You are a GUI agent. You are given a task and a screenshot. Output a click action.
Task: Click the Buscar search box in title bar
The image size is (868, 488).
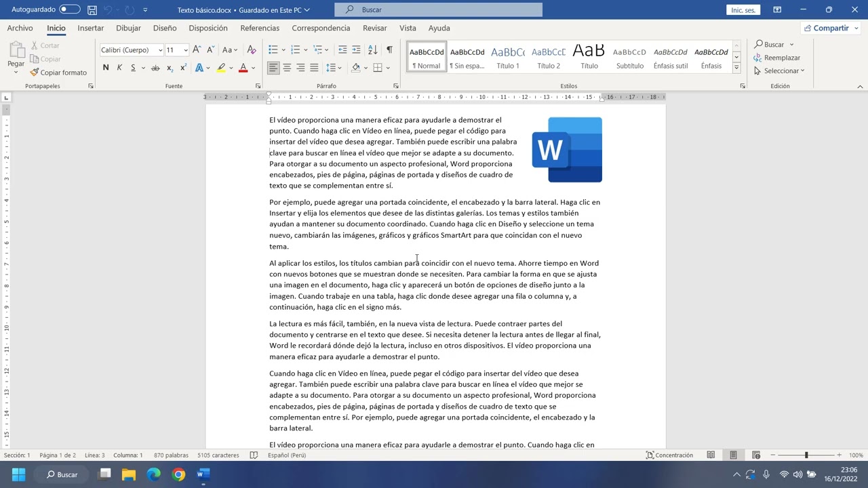click(438, 9)
